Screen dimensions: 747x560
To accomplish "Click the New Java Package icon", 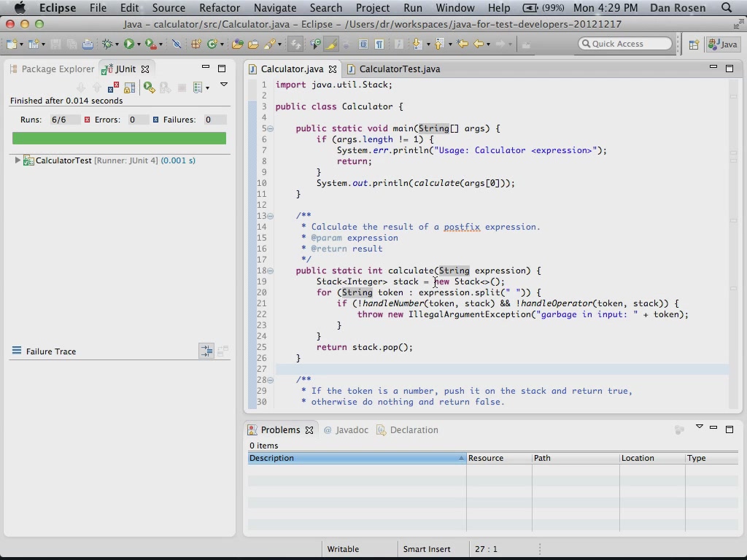I will pyautogui.click(x=196, y=44).
